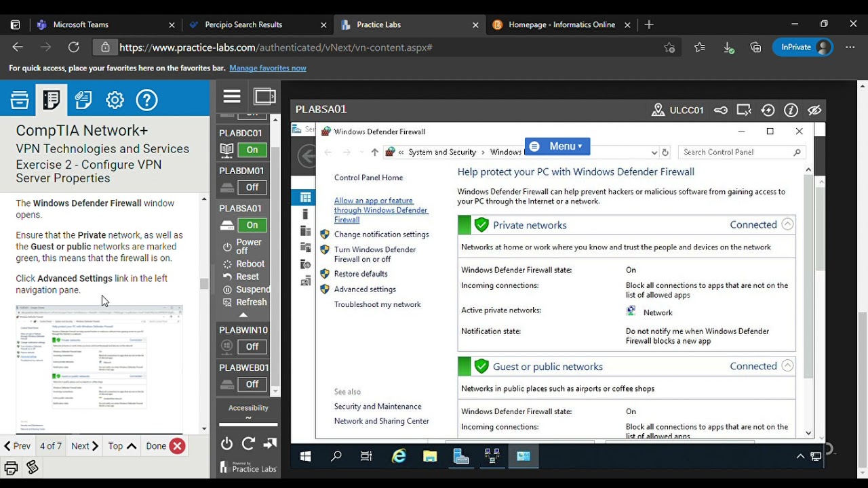Click the Manage favorites now link
This screenshot has height=488, width=868.
click(268, 68)
